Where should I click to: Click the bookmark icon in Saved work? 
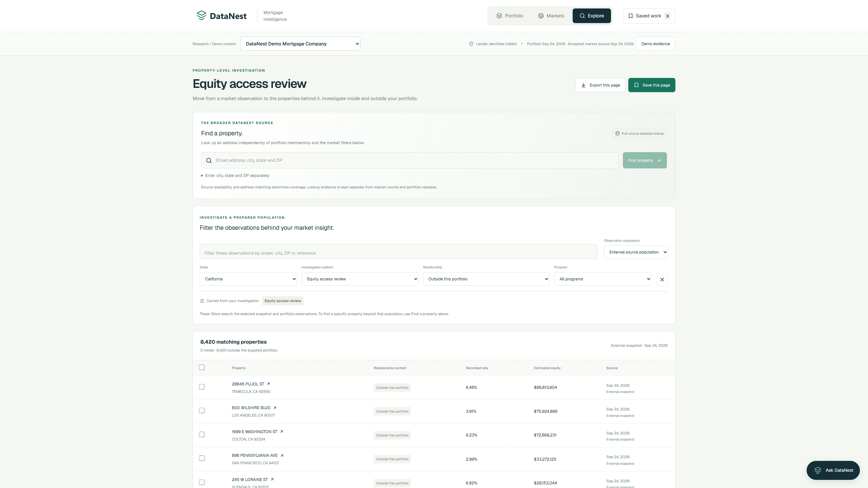[630, 16]
